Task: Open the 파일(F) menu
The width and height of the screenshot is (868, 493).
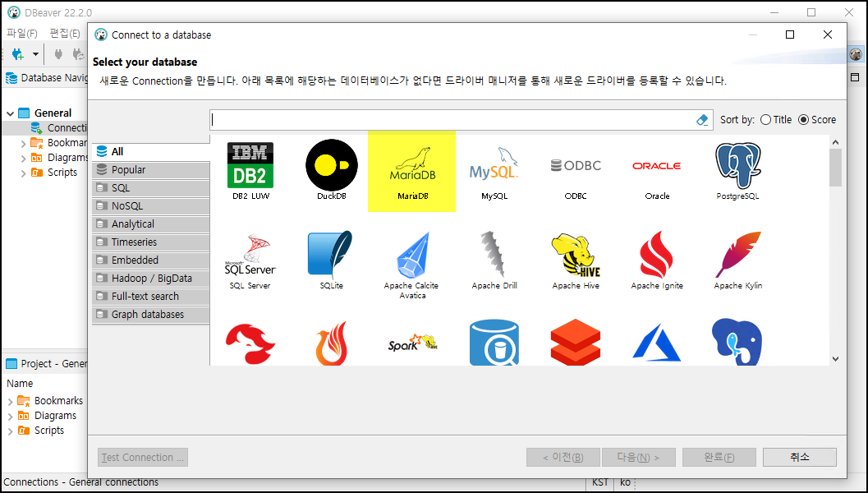Action: click(x=22, y=34)
